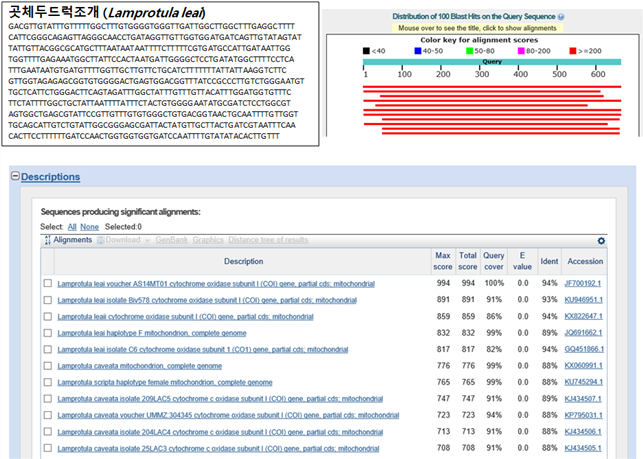Open accession KX060991.1 link
Image resolution: width=643 pixels, height=459 pixels.
pos(584,365)
